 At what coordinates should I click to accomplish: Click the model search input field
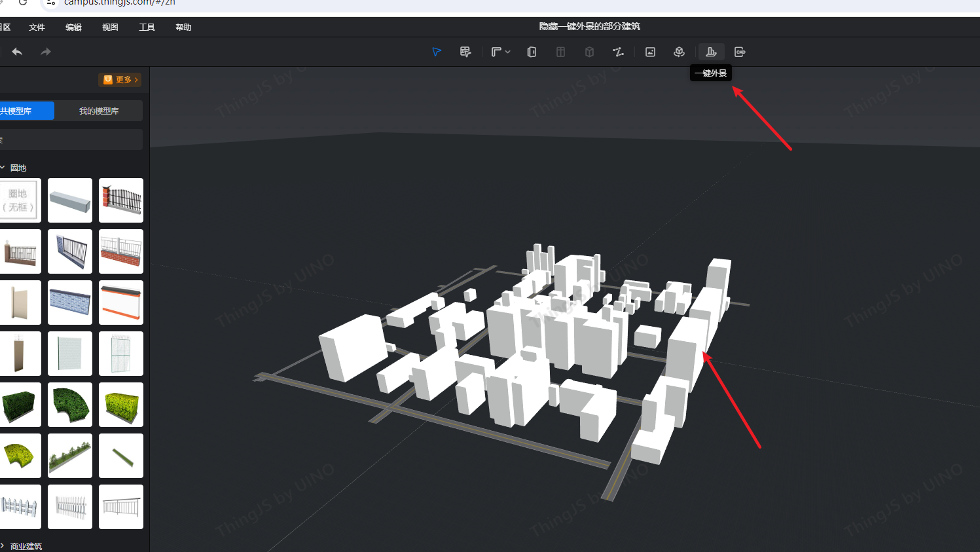(x=71, y=139)
